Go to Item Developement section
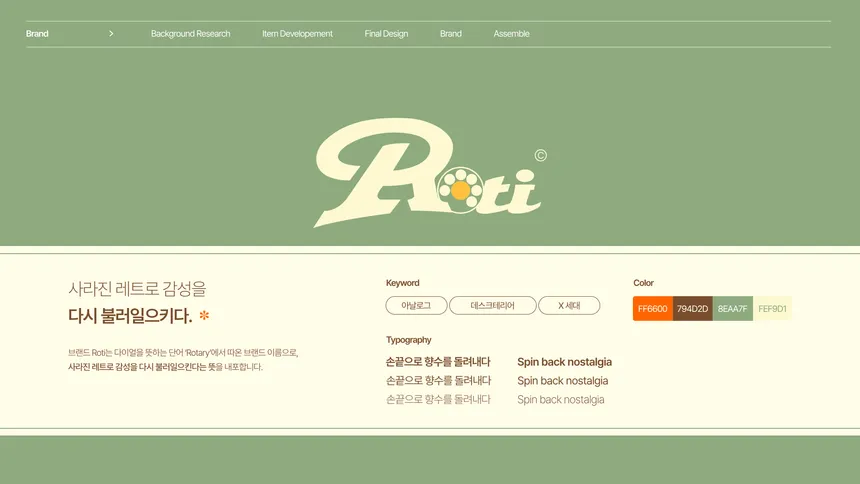Screen dimensions: 860x484 pos(297,33)
